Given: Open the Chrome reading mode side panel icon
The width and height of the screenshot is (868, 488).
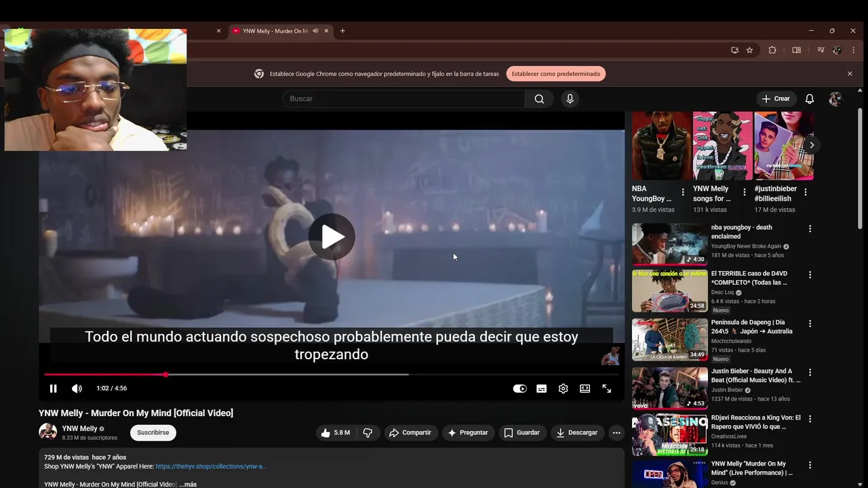Looking at the screenshot, I should click(x=796, y=50).
